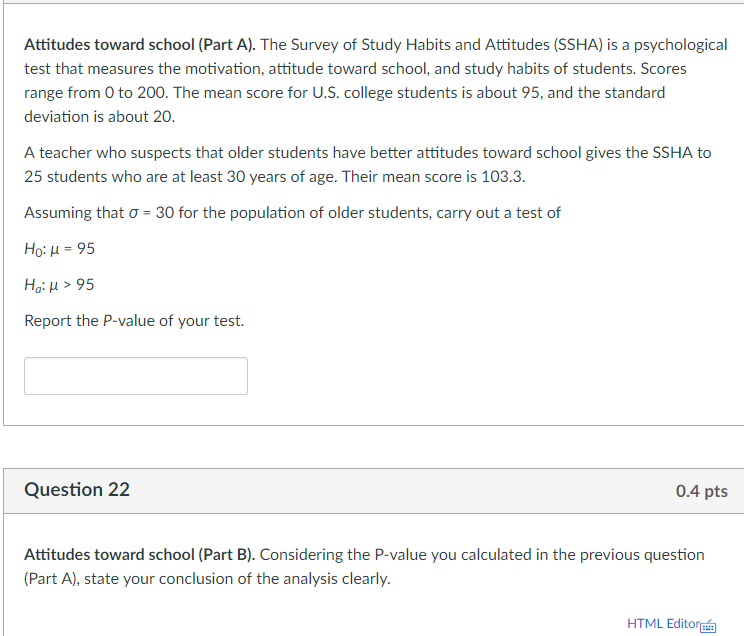Click the alternative hypothesis line Ha: μ > 95
744x636 pixels.
pos(59,285)
